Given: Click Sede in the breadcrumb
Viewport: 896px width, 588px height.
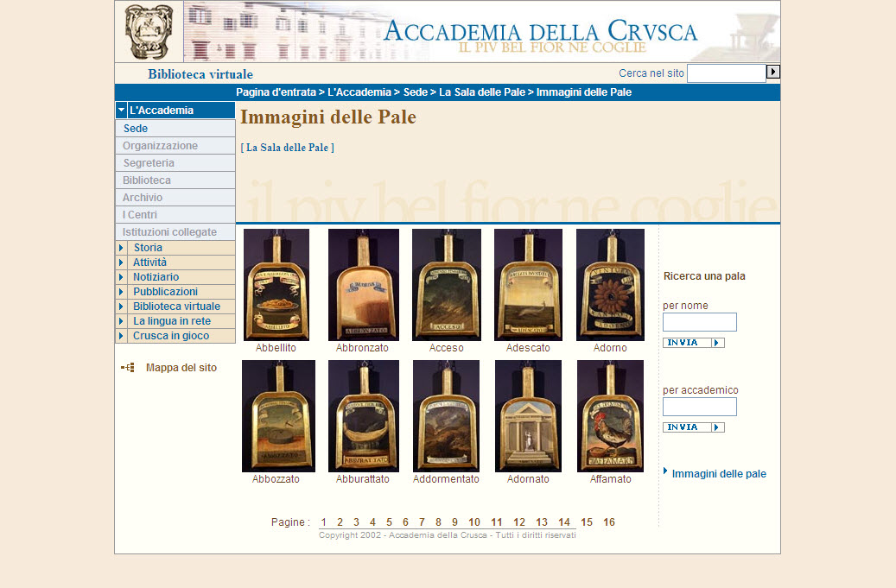Looking at the screenshot, I should (416, 92).
